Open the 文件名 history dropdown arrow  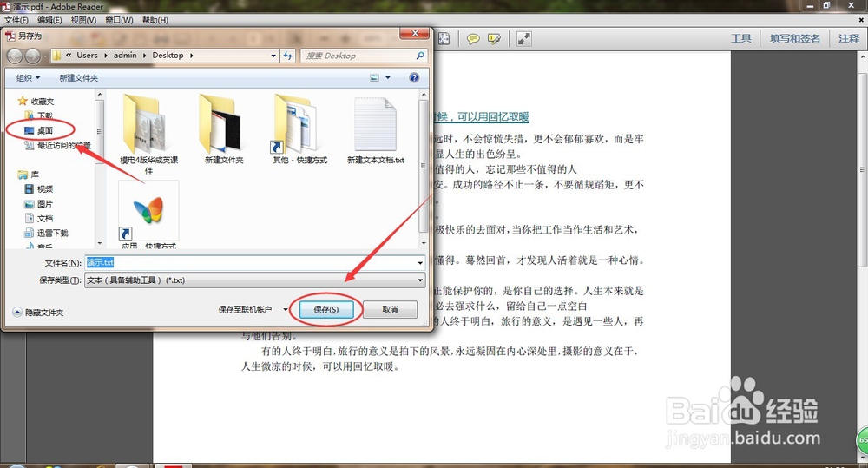coord(420,263)
